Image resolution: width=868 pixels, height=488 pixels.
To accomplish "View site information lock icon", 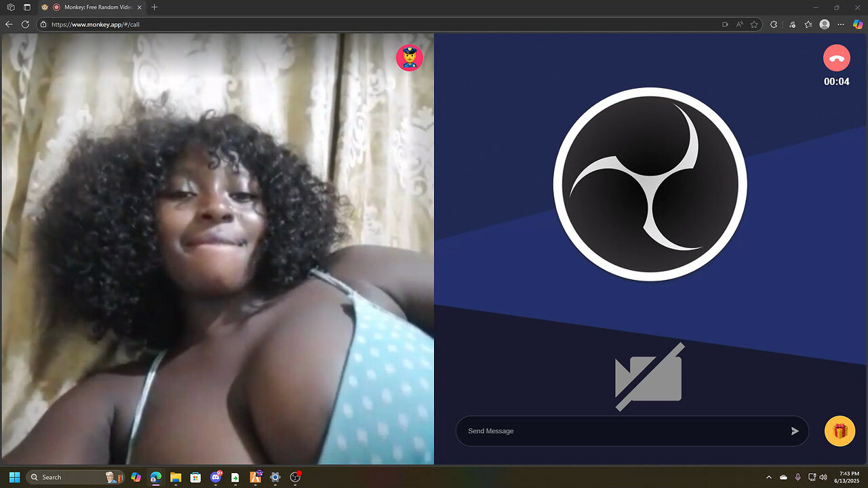I will click(43, 24).
